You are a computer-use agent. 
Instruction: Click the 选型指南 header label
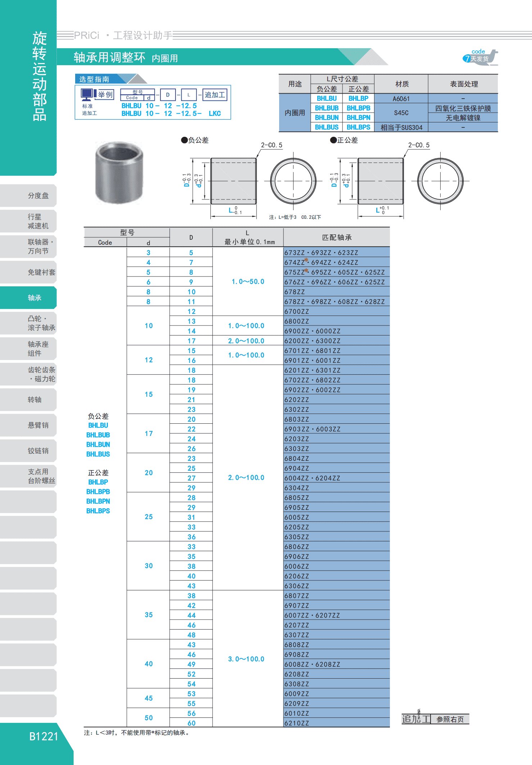pyautogui.click(x=94, y=79)
